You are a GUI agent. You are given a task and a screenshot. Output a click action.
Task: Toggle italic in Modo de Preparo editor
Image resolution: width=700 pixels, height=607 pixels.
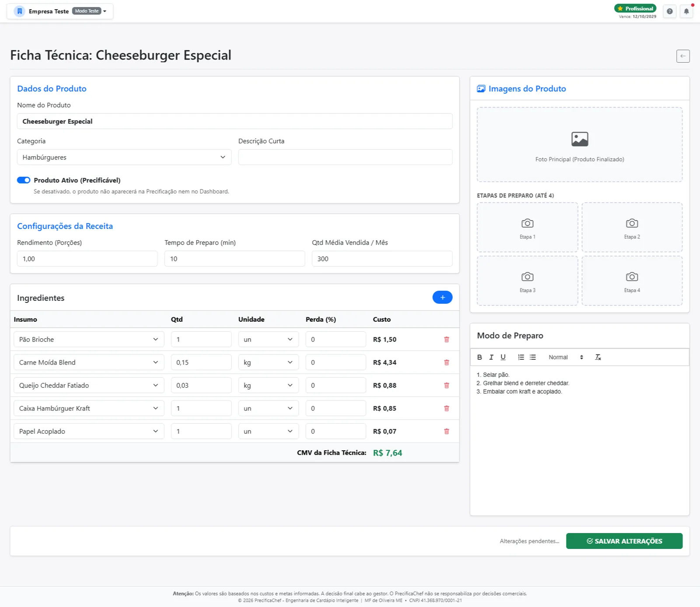[491, 357]
